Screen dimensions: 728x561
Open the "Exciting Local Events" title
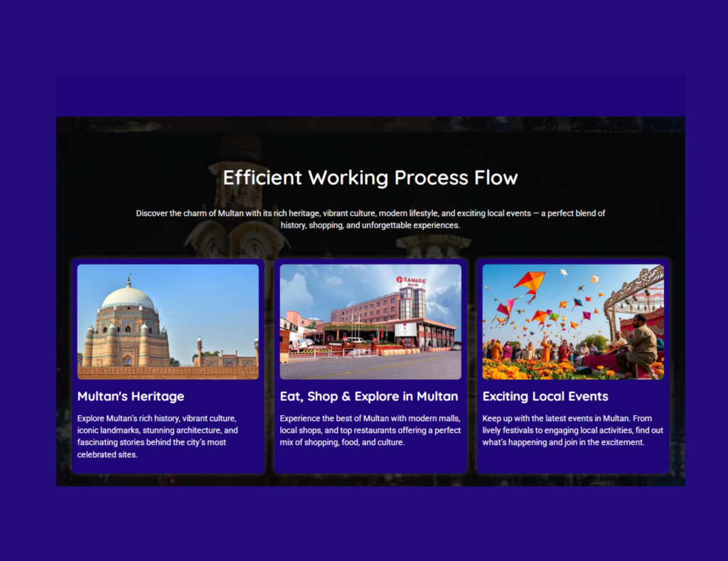coord(545,396)
